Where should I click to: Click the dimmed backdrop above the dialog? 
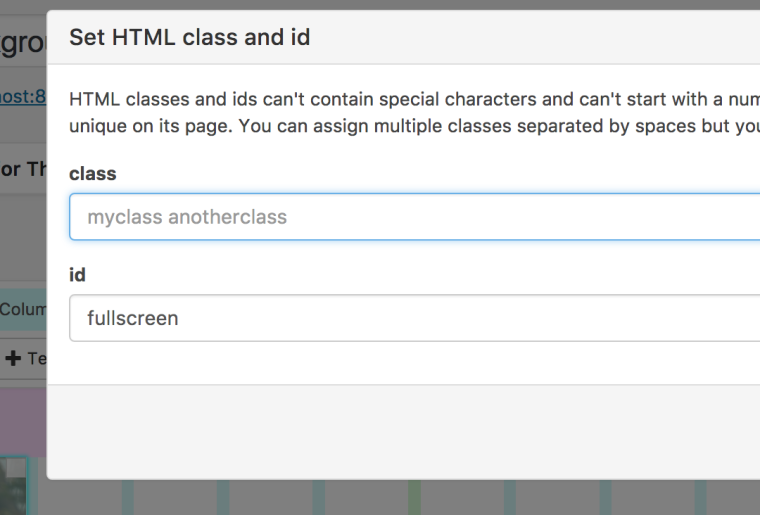400,5
